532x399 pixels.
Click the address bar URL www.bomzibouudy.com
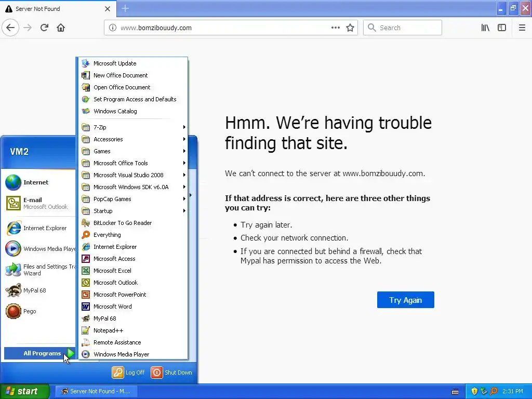tap(156, 28)
